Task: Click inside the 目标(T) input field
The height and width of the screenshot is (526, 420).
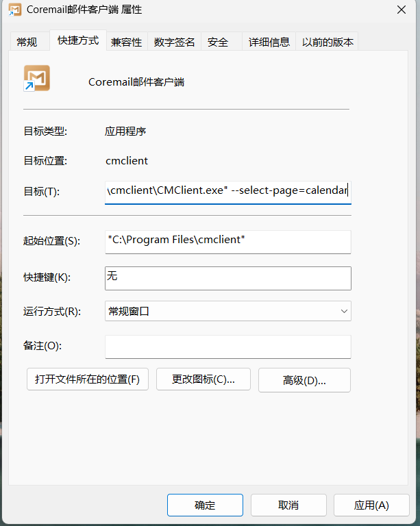Action: pyautogui.click(x=228, y=192)
